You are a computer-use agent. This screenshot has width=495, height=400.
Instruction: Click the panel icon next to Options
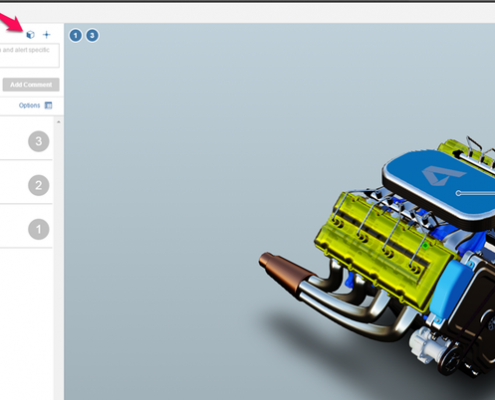(x=48, y=105)
